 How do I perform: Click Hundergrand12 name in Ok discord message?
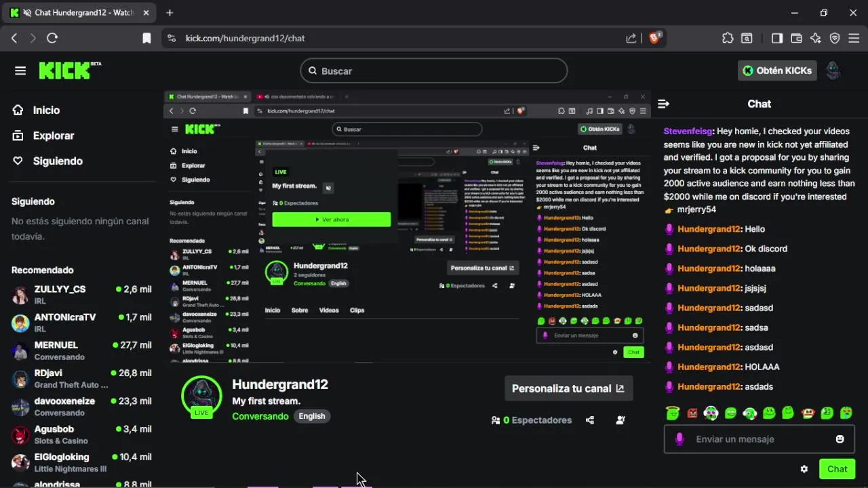click(x=709, y=249)
